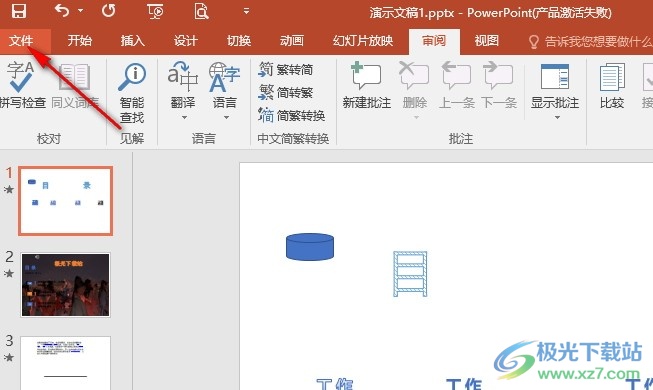The width and height of the screenshot is (653, 390).
Task: Select slide 1 thumbnail
Action: (65, 201)
